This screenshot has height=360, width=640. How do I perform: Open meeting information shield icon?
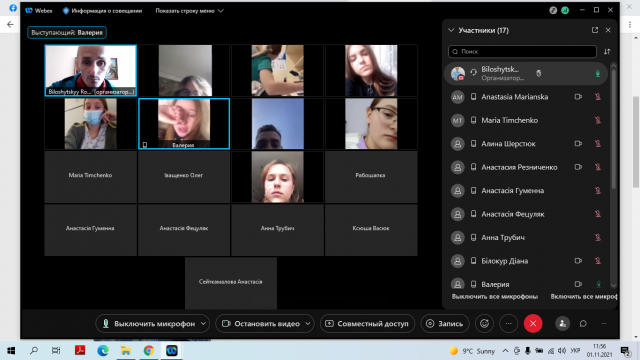click(66, 11)
